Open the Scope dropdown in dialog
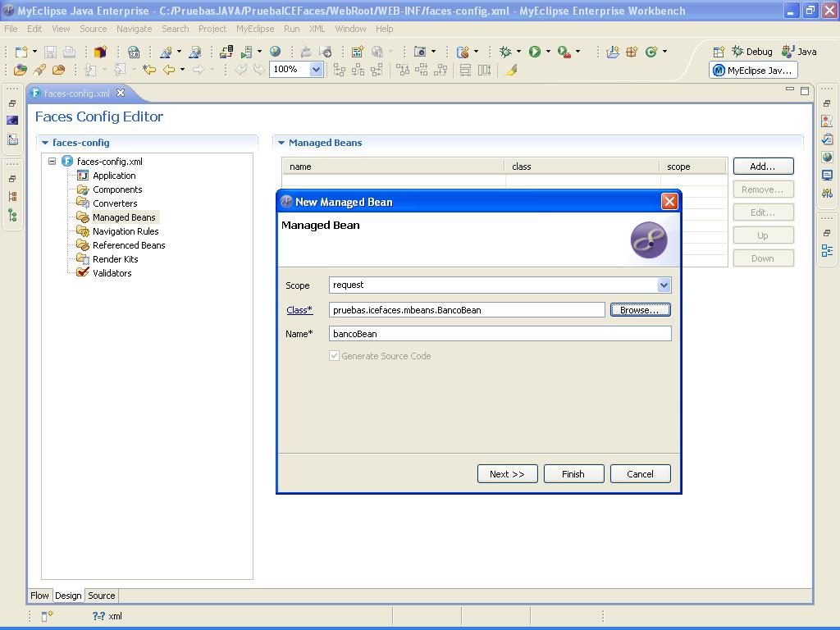This screenshot has width=840, height=630. point(664,285)
